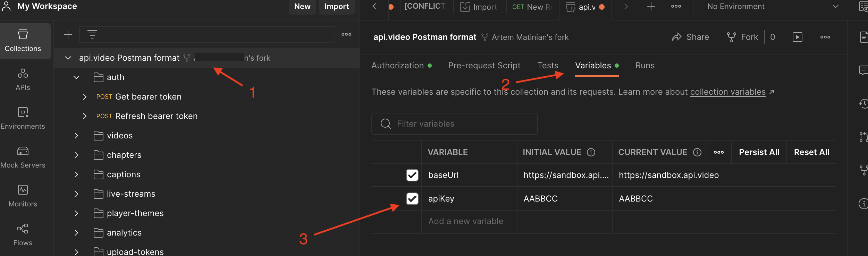Click the Filter variables search field
The height and width of the screenshot is (256, 868).
tap(454, 124)
